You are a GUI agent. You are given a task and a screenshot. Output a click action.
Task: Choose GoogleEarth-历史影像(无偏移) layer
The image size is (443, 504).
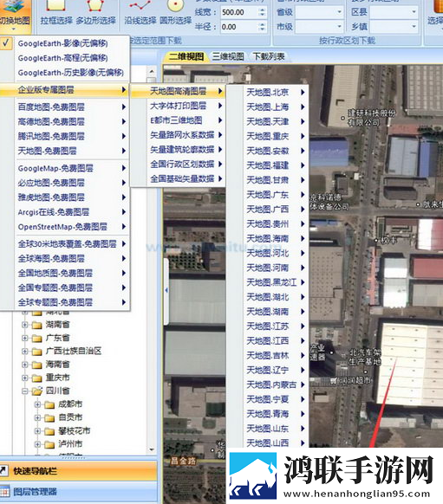pyautogui.click(x=64, y=73)
